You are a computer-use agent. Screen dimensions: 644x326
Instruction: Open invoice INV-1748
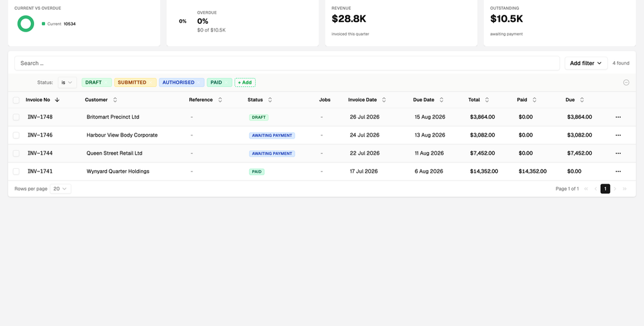(x=40, y=117)
